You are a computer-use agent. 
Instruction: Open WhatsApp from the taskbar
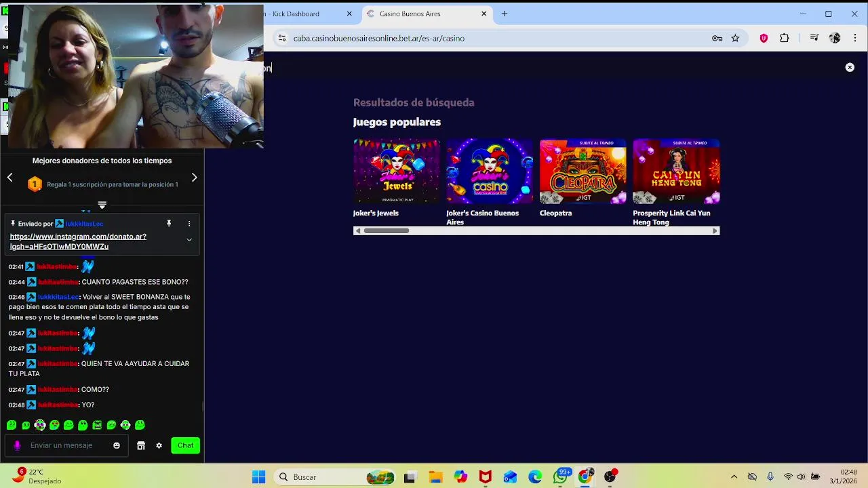[x=561, y=477]
